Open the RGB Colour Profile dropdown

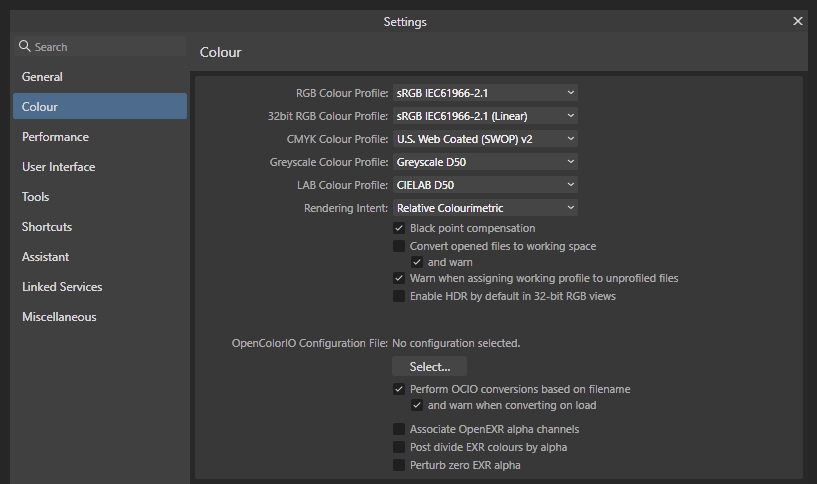pos(485,93)
